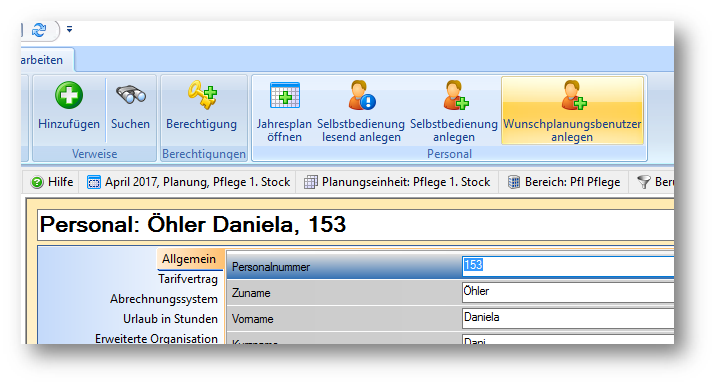This screenshot has height=386, width=716.
Task: Open Urlaub in Stunden section
Action: (x=170, y=319)
